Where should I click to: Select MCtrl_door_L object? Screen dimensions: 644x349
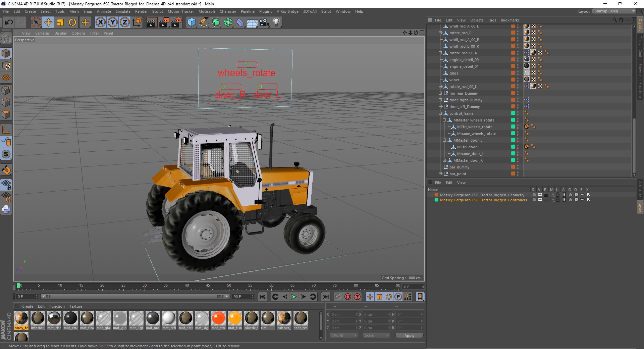pyautogui.click(x=468, y=147)
